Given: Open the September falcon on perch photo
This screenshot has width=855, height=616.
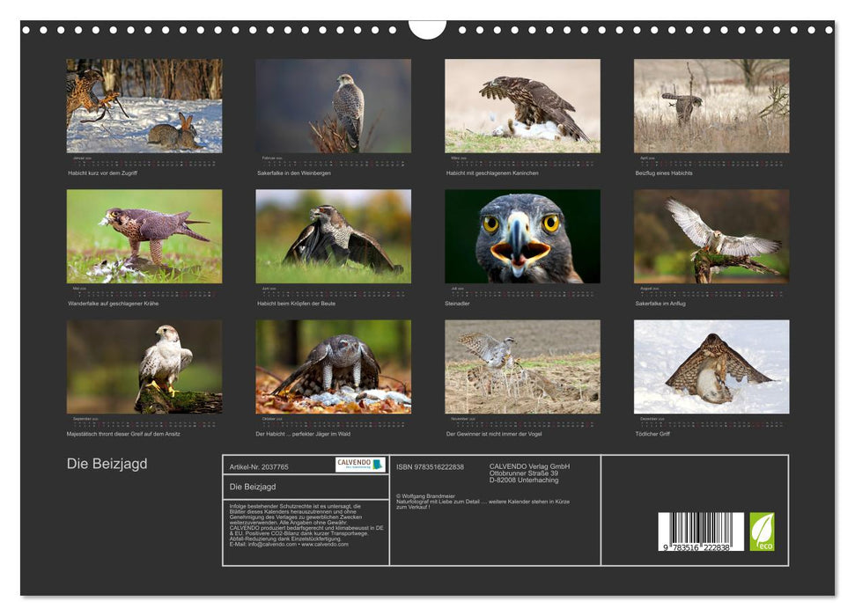Looking at the screenshot, I should click(144, 366).
